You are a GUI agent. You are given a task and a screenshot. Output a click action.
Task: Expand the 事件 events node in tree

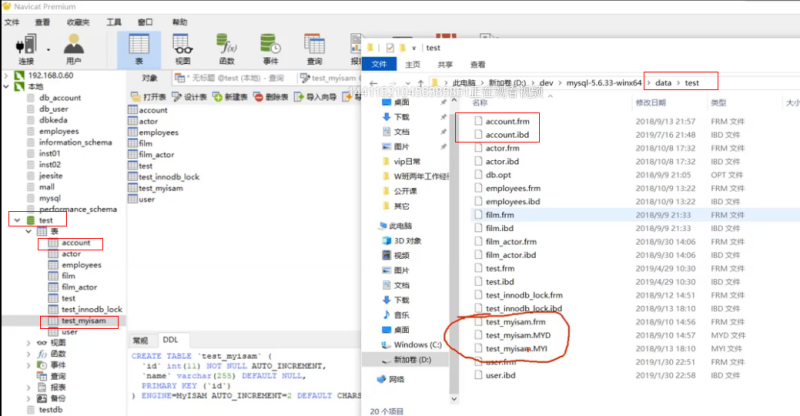pyautogui.click(x=29, y=365)
